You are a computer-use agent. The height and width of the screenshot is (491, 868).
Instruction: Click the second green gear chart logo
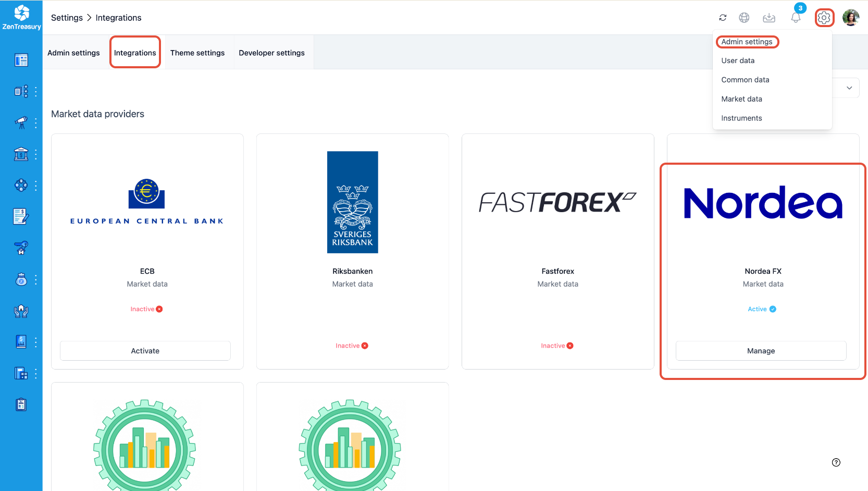(350, 446)
